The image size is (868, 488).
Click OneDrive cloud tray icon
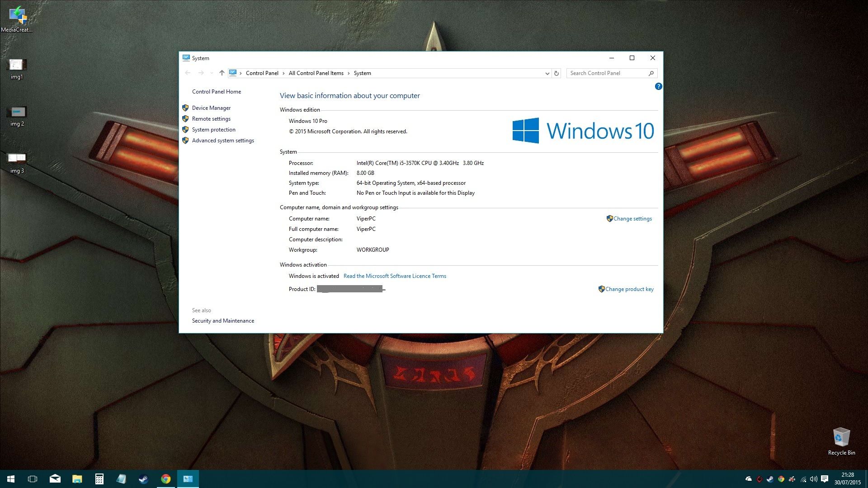[x=749, y=479]
